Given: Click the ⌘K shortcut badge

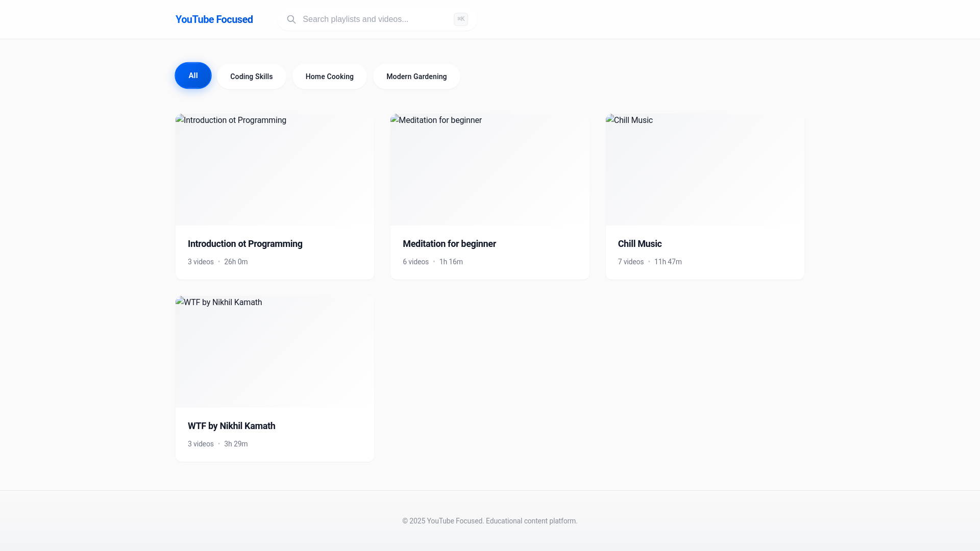Looking at the screenshot, I should [461, 19].
